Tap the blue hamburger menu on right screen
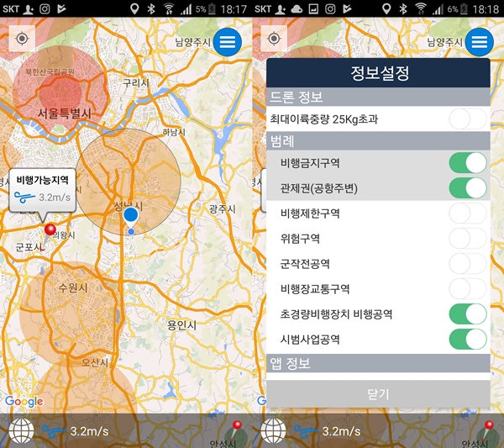 click(480, 42)
